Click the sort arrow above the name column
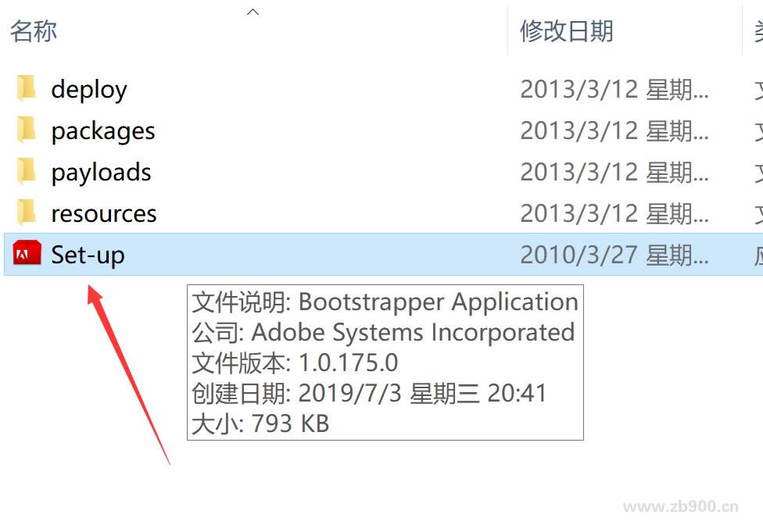The image size is (763, 532). [x=253, y=12]
